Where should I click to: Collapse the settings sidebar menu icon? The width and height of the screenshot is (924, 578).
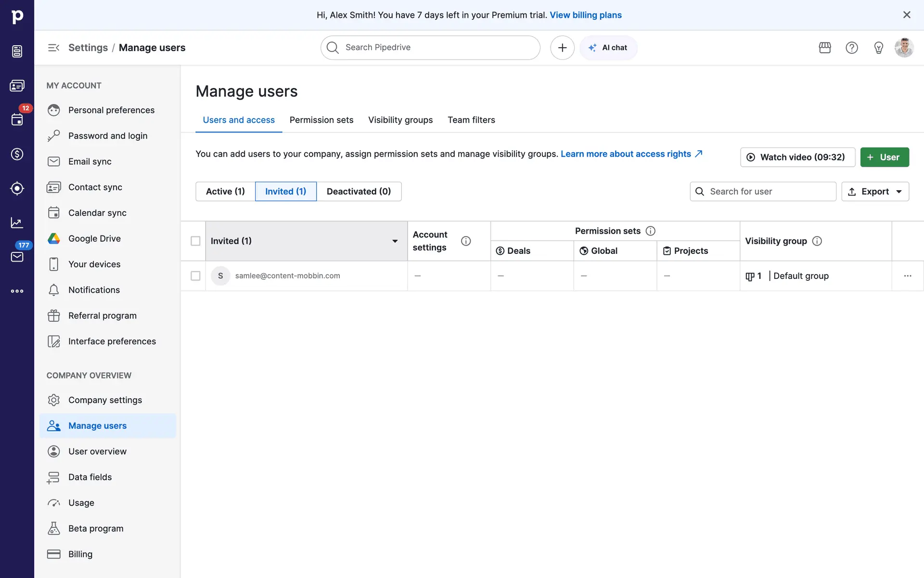[53, 48]
